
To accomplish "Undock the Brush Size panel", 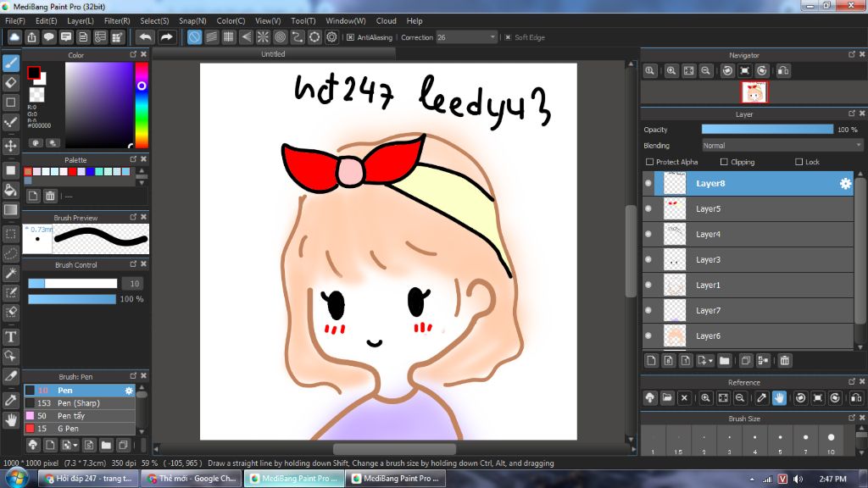I will (x=851, y=418).
